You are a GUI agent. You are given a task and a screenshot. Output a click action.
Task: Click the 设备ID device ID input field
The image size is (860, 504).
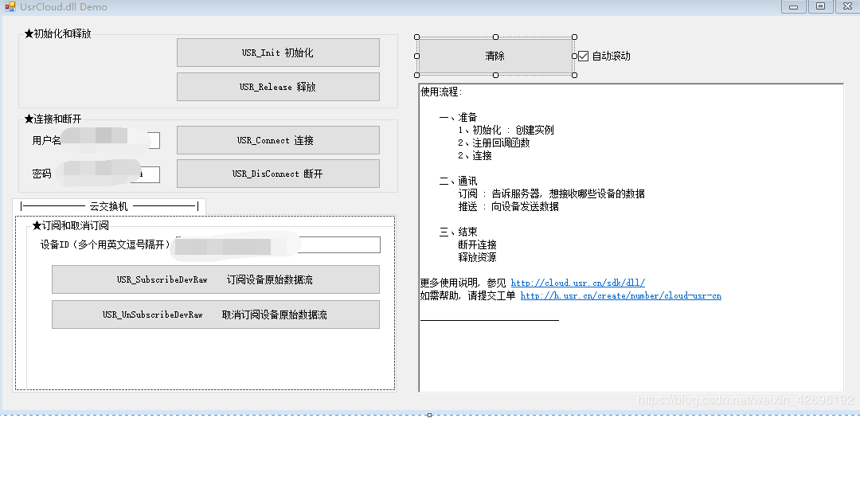click(x=279, y=244)
